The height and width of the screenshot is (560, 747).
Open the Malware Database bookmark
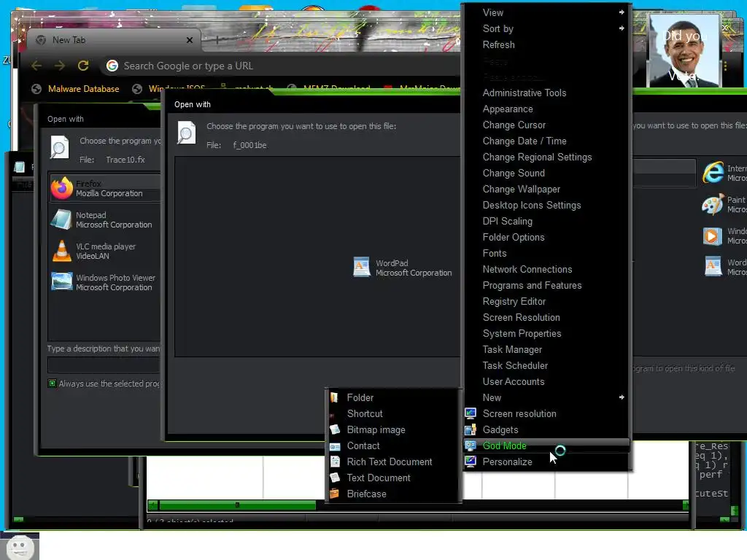[76, 88]
